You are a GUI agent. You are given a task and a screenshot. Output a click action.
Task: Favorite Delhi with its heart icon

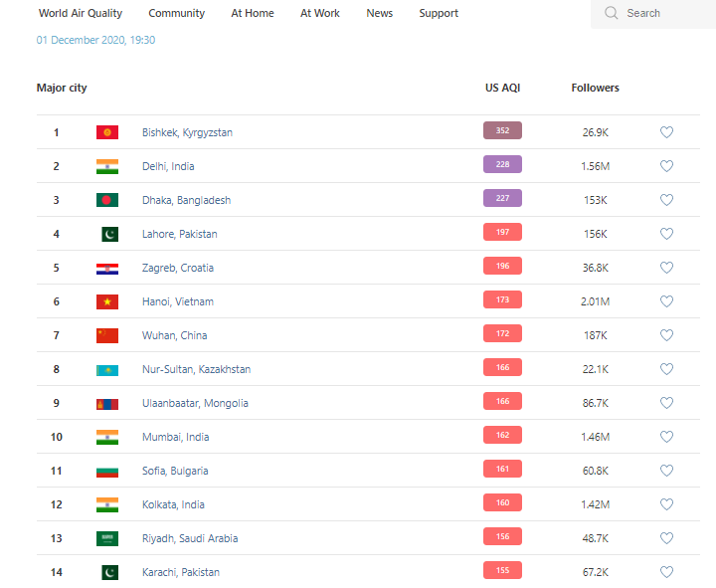(666, 166)
